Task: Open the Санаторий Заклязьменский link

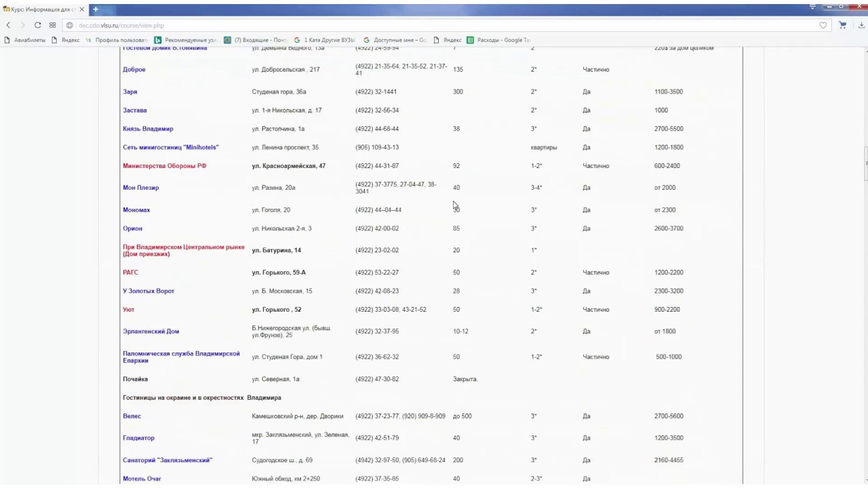Action: 167,460
